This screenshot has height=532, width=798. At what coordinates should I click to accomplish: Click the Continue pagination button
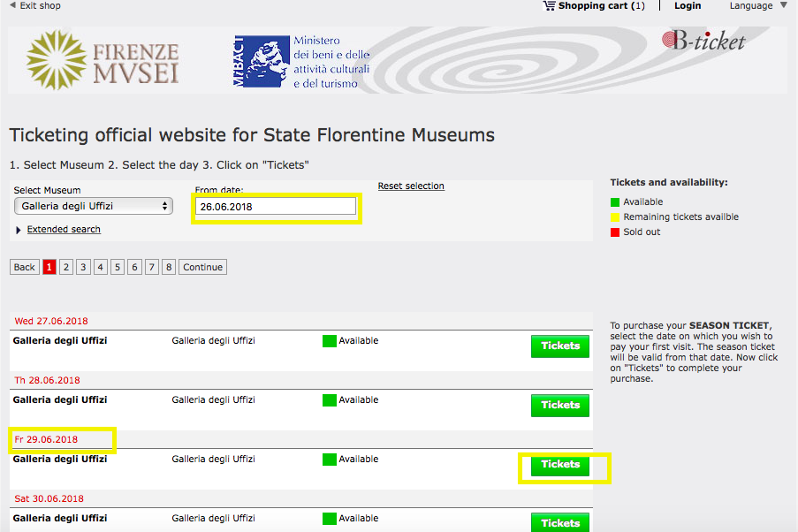(x=202, y=267)
